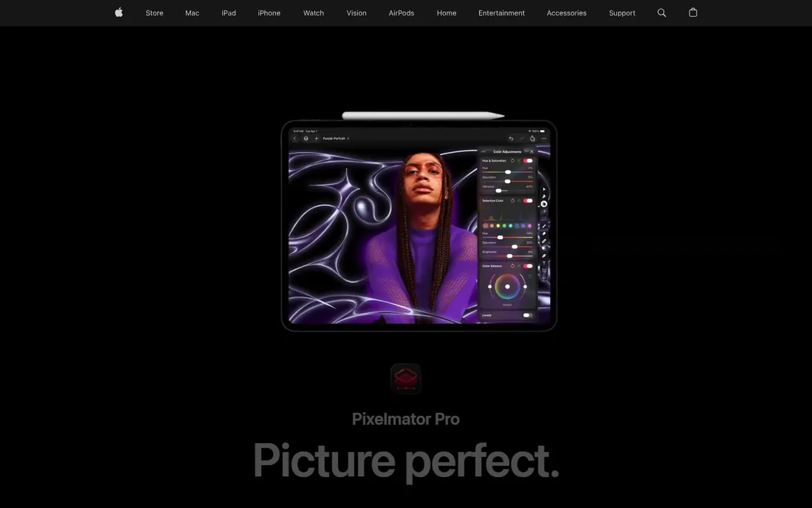The width and height of the screenshot is (812, 508).
Task: Open the Vision menu item
Action: click(x=357, y=13)
